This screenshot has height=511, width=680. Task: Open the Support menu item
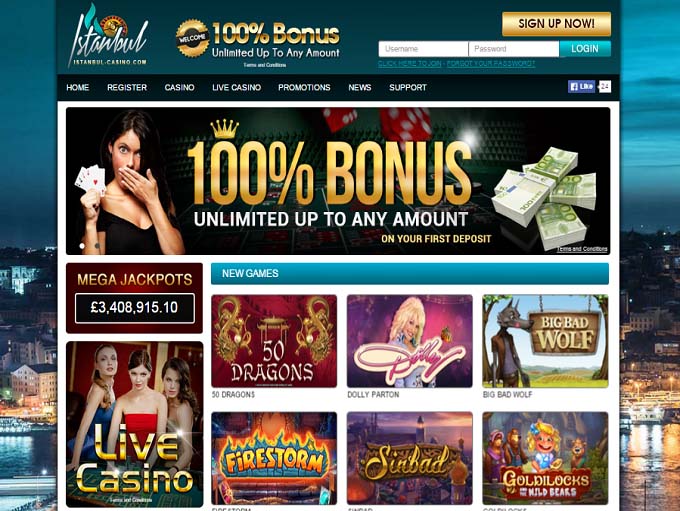coord(408,87)
